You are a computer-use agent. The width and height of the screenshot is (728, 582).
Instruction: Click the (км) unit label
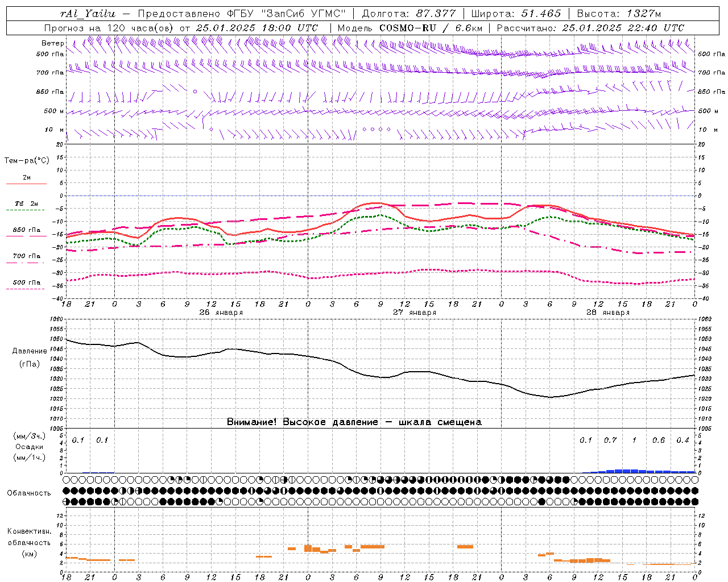pyautogui.click(x=30, y=554)
